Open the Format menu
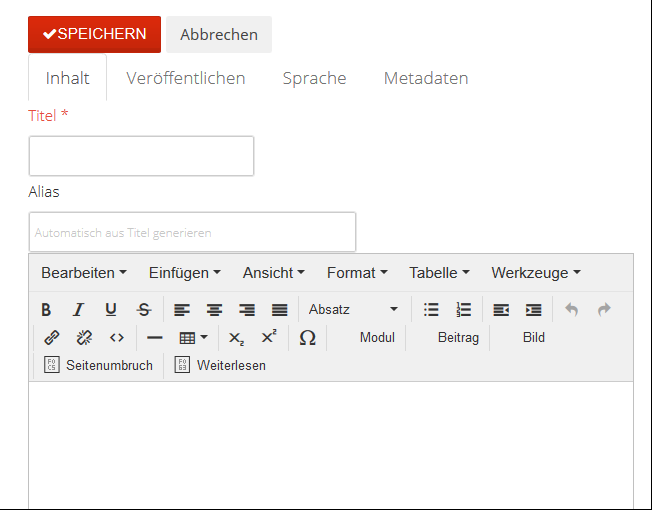 coord(357,273)
